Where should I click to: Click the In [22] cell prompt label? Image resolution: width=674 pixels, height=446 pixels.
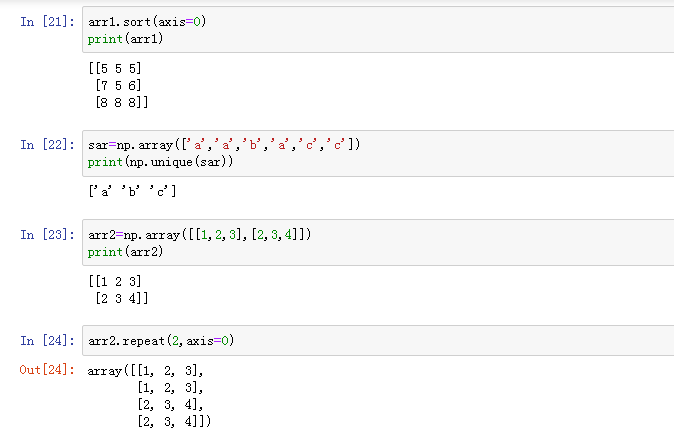(x=47, y=145)
